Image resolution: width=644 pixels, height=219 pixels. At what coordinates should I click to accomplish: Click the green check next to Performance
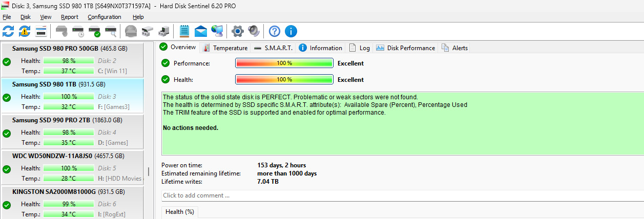click(165, 63)
